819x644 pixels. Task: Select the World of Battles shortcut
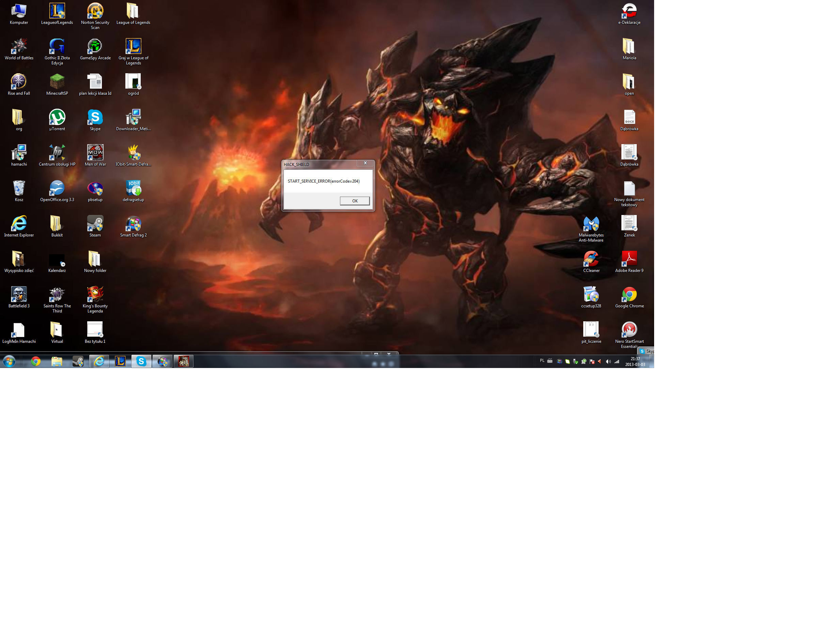click(19, 49)
